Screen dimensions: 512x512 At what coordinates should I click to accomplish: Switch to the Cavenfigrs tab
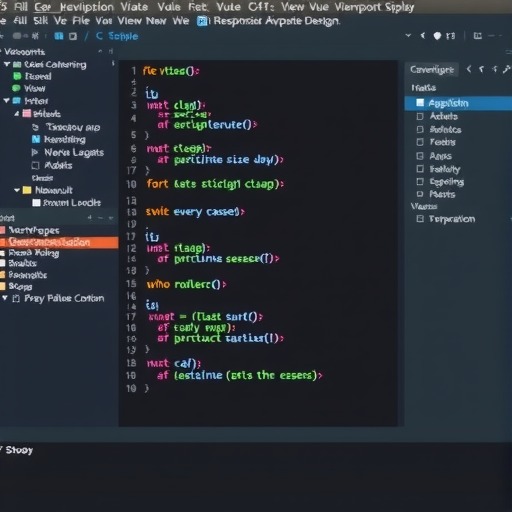pos(432,69)
